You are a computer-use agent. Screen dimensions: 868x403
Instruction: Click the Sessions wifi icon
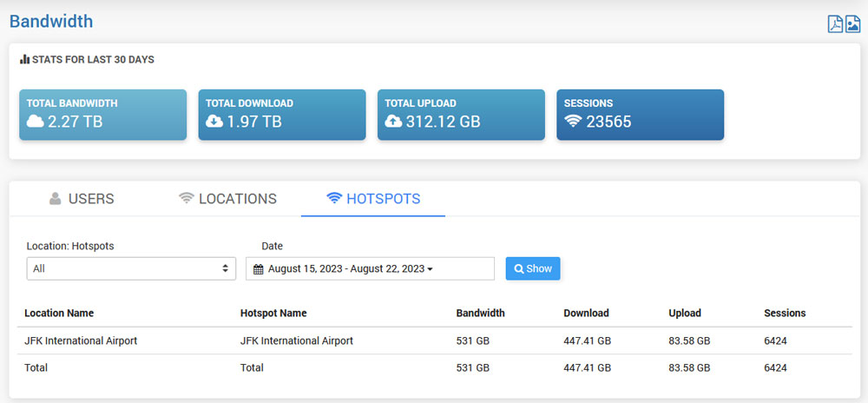[x=573, y=122]
